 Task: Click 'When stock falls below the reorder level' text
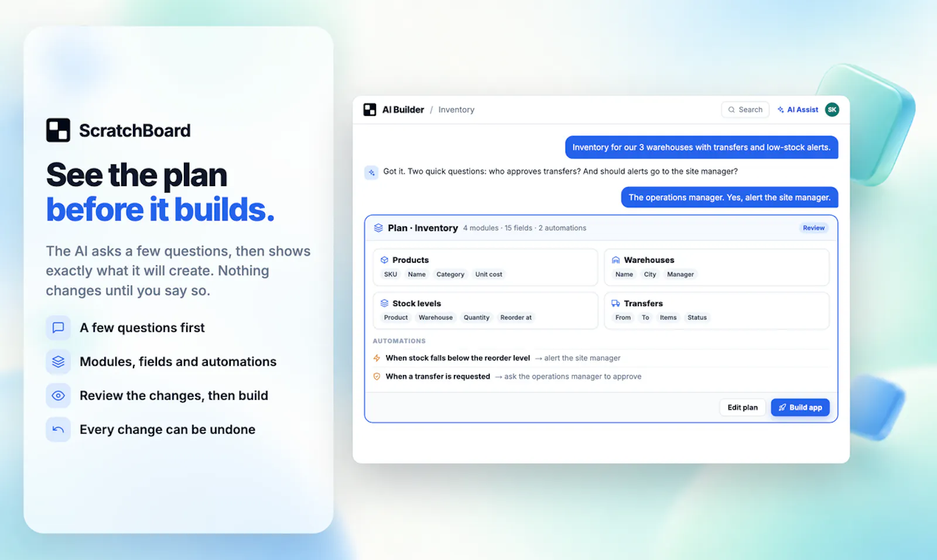(457, 358)
